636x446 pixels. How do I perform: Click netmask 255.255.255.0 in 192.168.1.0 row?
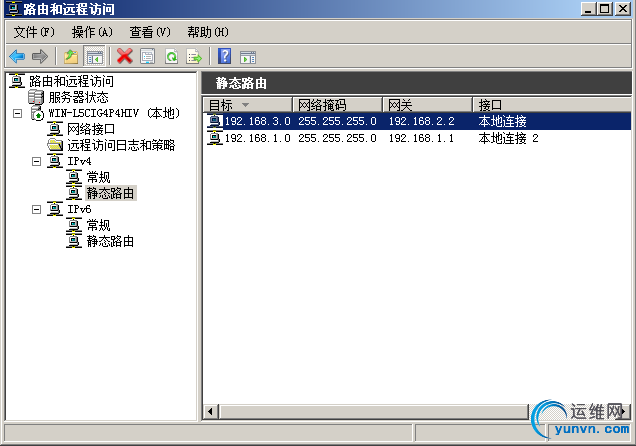click(337, 138)
